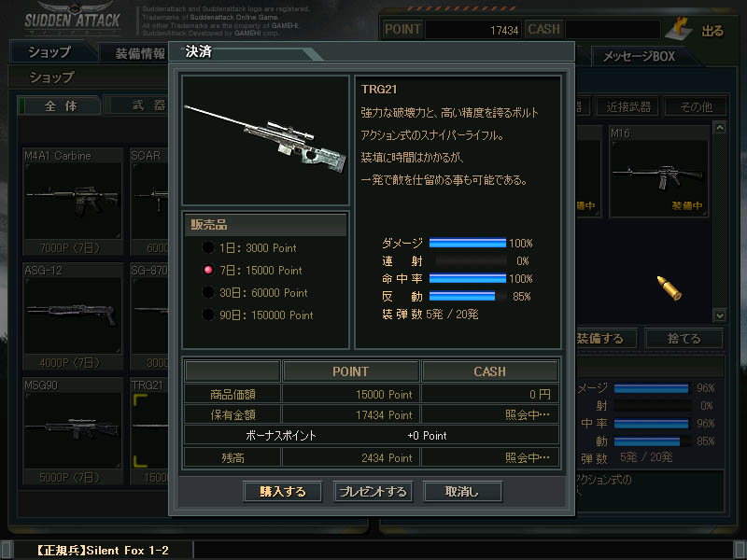Click the 捨てる discard button

[684, 338]
